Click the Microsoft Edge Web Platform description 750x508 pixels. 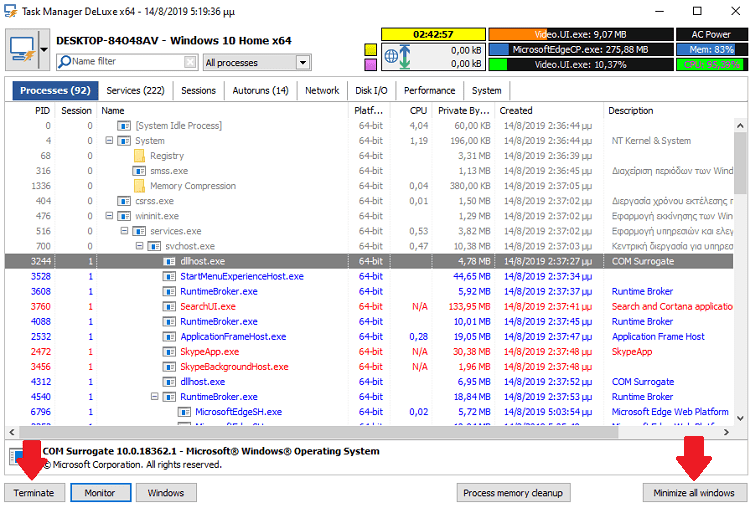point(670,412)
